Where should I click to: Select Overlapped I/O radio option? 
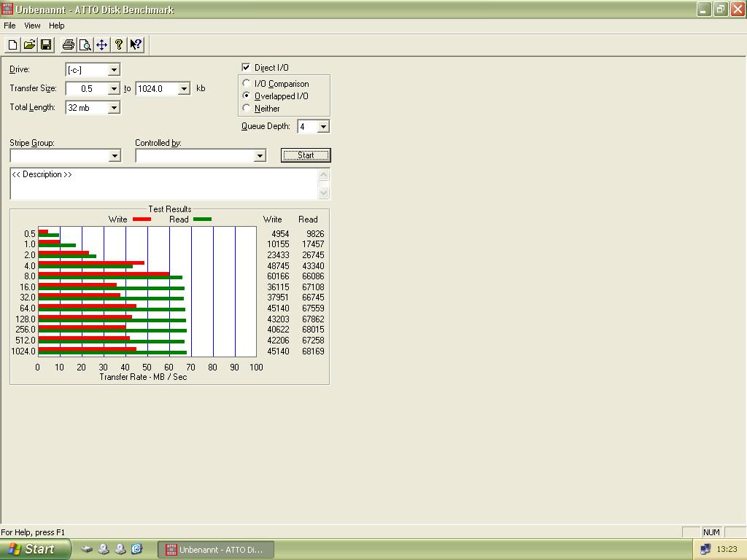coord(246,96)
